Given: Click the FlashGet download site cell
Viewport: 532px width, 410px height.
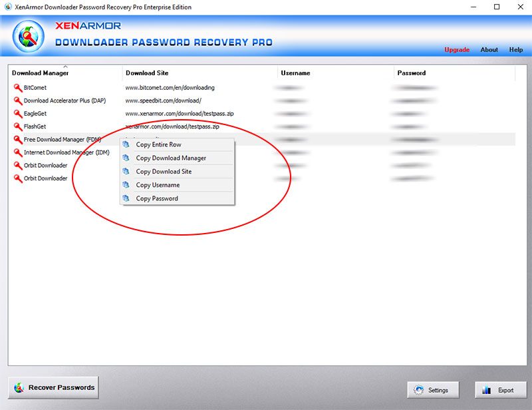Looking at the screenshot, I should (x=172, y=126).
